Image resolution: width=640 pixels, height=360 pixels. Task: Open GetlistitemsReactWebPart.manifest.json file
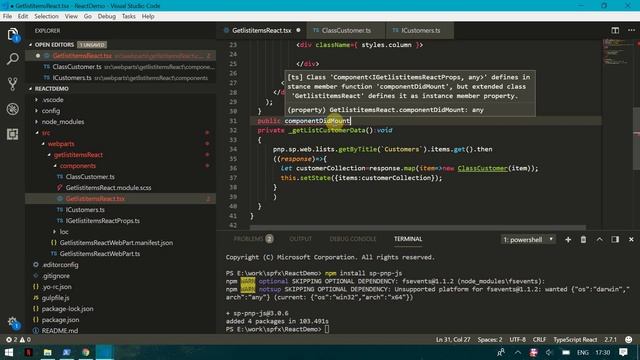(x=116, y=243)
